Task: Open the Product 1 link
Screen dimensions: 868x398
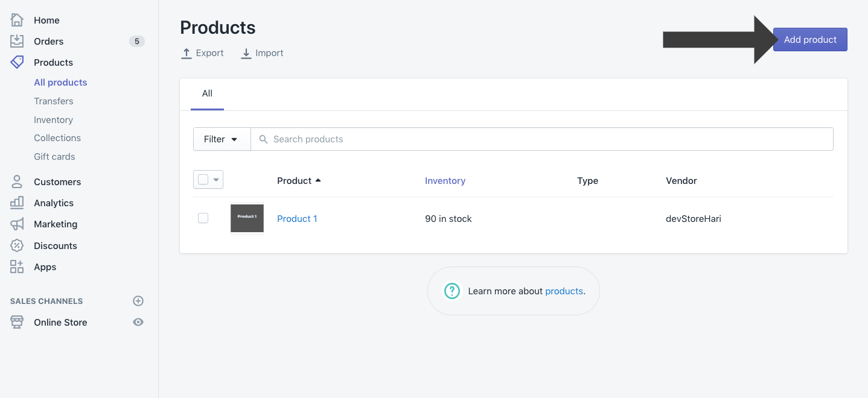Action: tap(297, 218)
